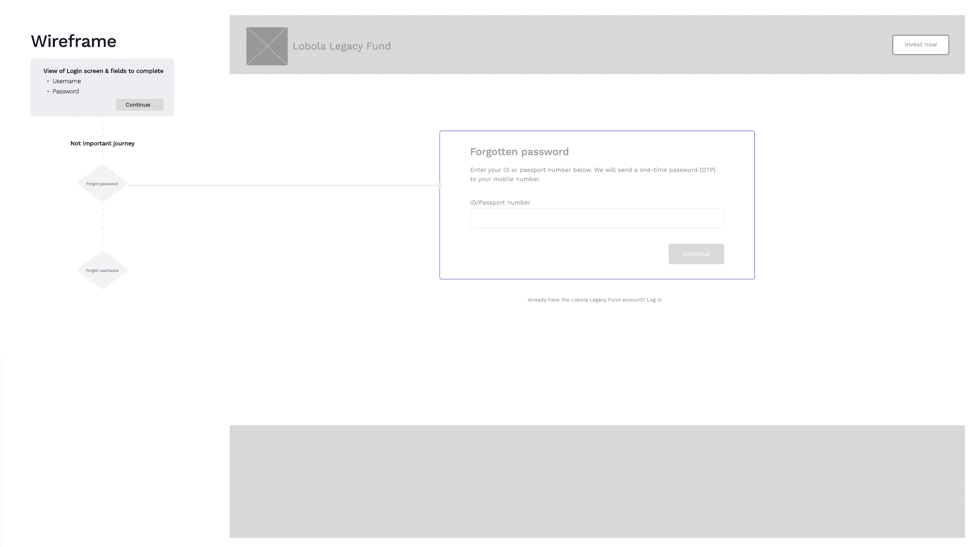Select the OTP instruction paragraph text
This screenshot has height=547, width=980.
tap(592, 174)
